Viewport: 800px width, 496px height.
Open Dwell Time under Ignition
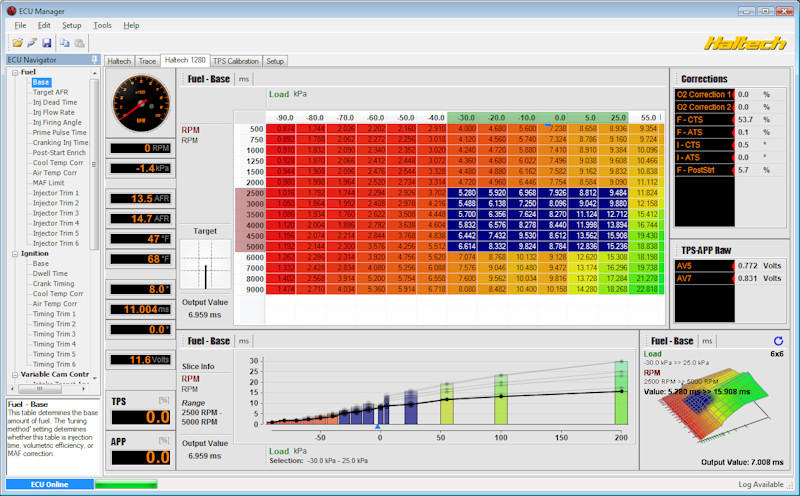(x=50, y=274)
